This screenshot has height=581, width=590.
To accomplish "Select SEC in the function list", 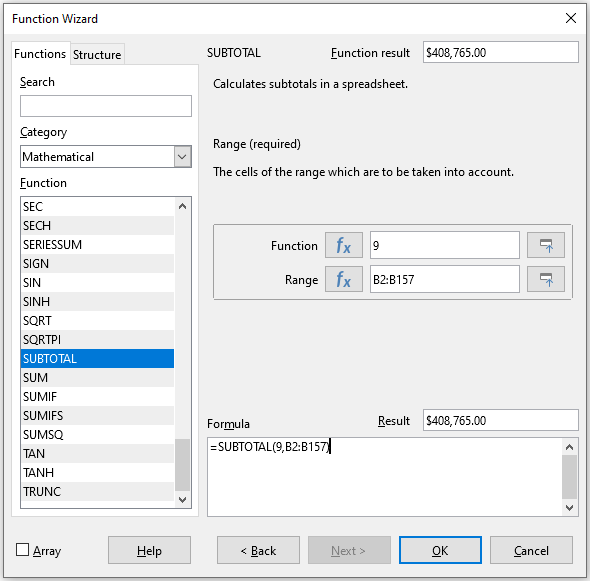I will coord(97,207).
